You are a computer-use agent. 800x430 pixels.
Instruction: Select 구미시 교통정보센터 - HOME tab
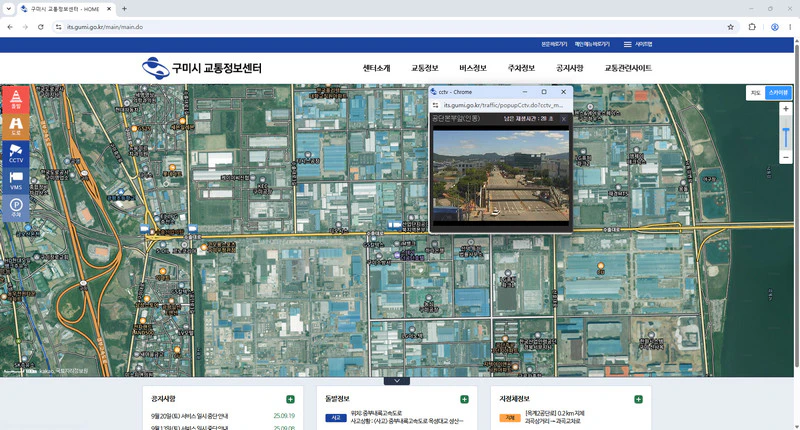point(66,9)
